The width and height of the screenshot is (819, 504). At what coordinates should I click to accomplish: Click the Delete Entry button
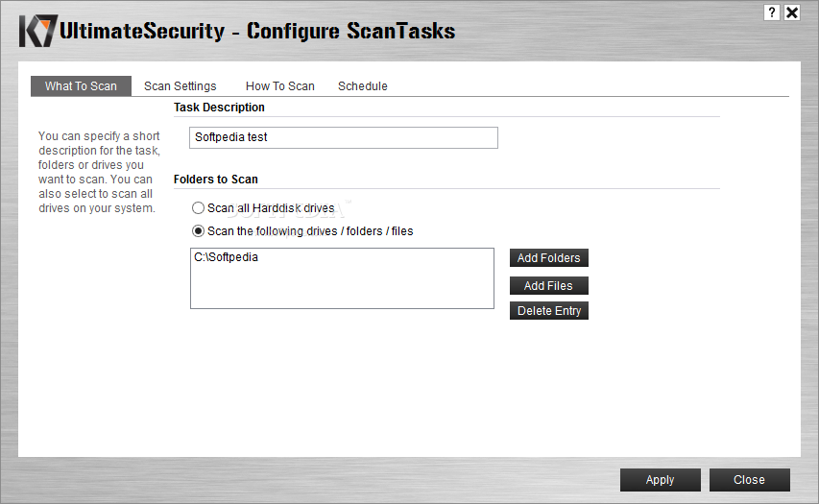(549, 311)
